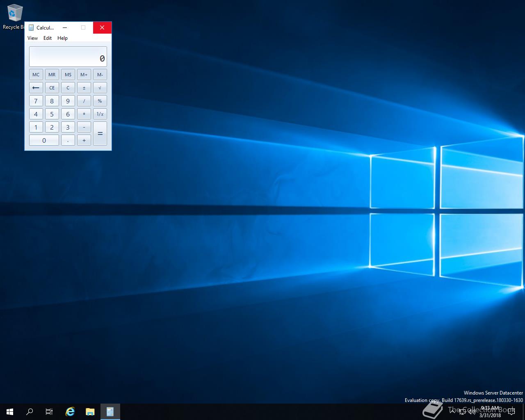Click the plus button

pos(84,140)
